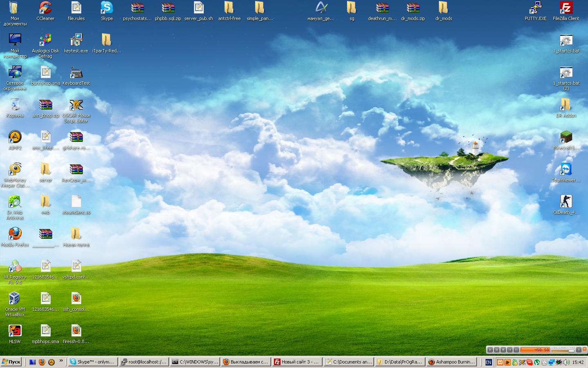Switch to the C:\Documents an... taskbar window

pos(349,362)
